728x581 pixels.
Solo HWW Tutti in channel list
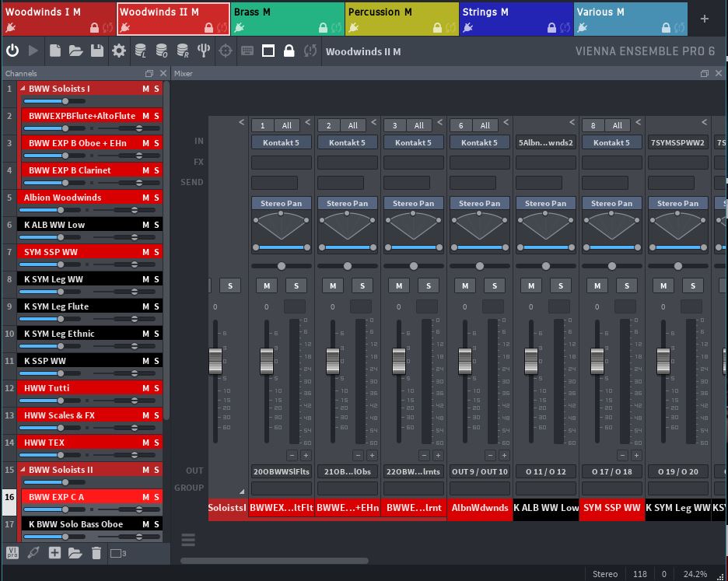156,388
